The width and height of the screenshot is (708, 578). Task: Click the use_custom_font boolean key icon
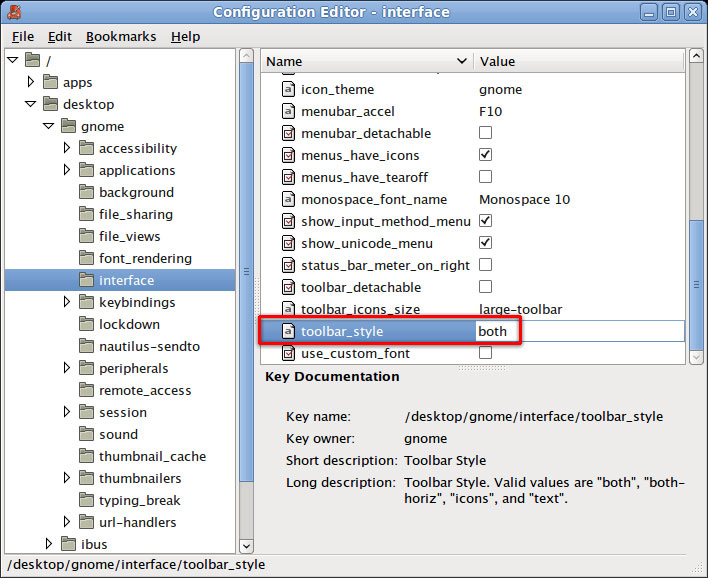pos(289,353)
